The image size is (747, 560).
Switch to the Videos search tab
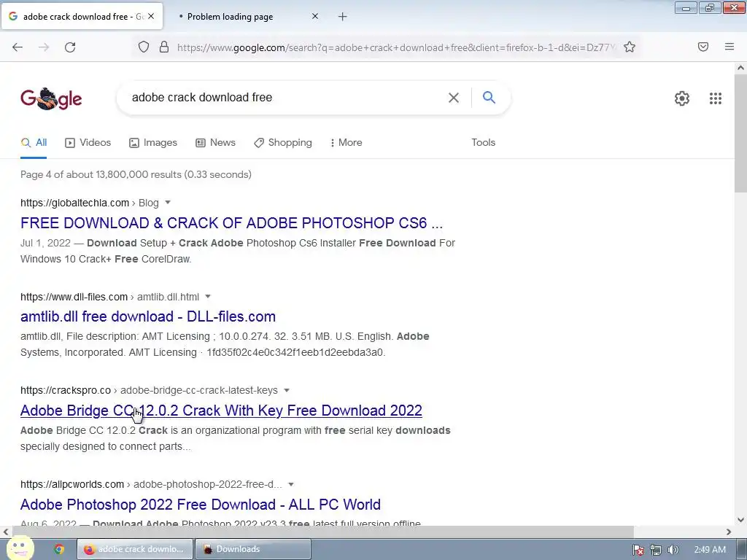click(88, 142)
